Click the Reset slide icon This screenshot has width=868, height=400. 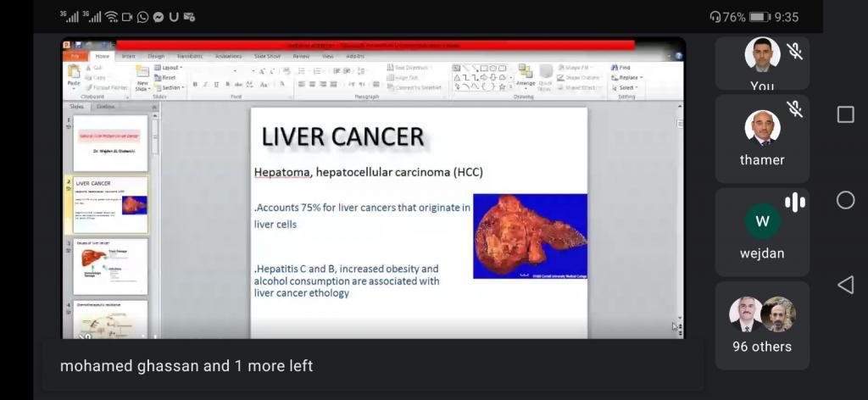click(170, 77)
